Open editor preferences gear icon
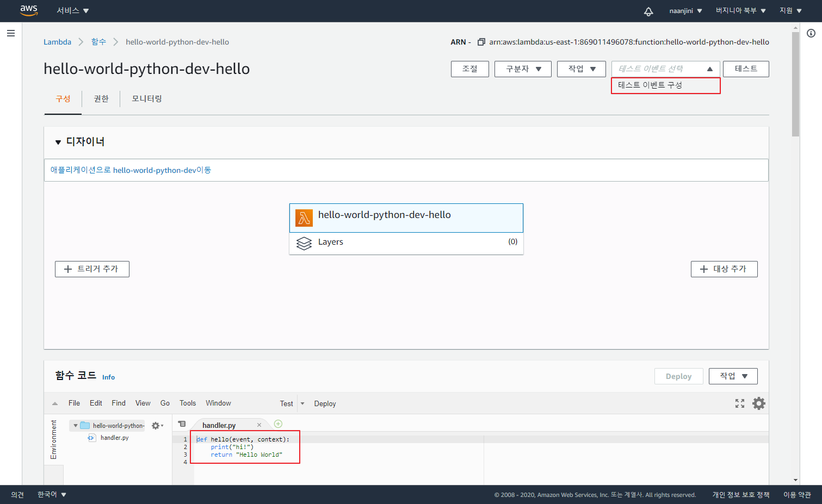 click(759, 403)
